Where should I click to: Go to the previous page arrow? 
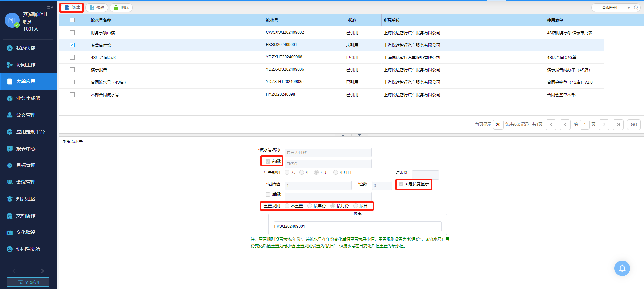[x=565, y=125]
